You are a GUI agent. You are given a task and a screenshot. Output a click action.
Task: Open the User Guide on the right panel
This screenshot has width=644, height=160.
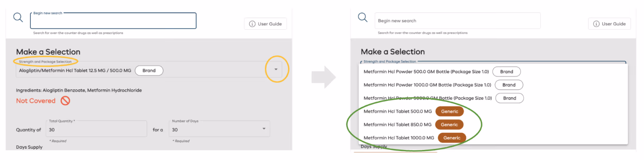(609, 24)
